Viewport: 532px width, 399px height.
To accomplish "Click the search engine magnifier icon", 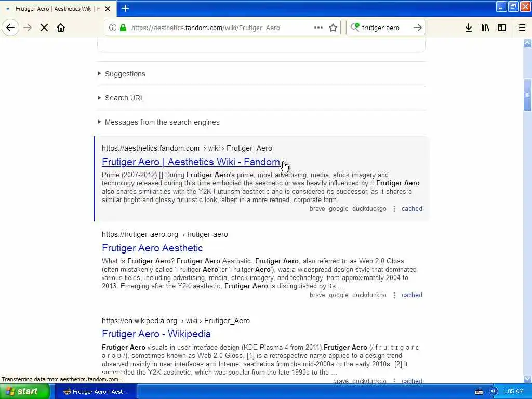I will pos(354,27).
